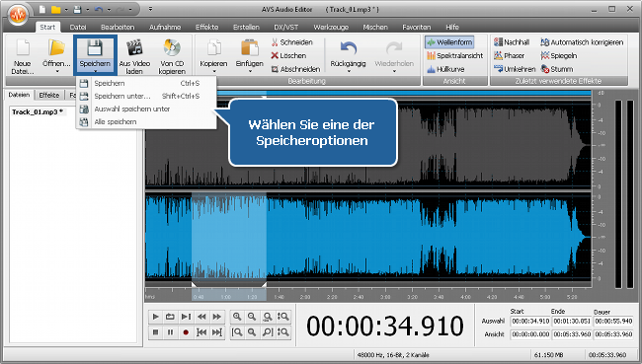Open dropdown next to quick access folder icon

pos(66,10)
